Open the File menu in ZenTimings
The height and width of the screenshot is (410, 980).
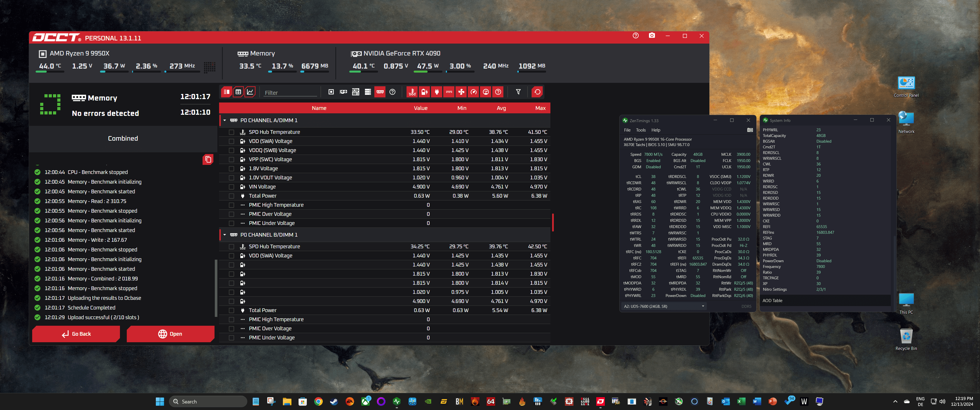(x=627, y=130)
